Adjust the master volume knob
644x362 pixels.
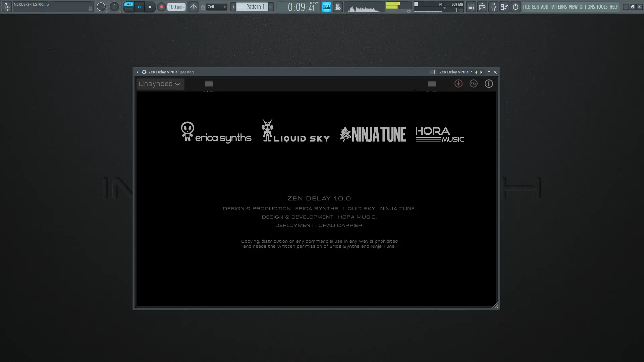(101, 7)
